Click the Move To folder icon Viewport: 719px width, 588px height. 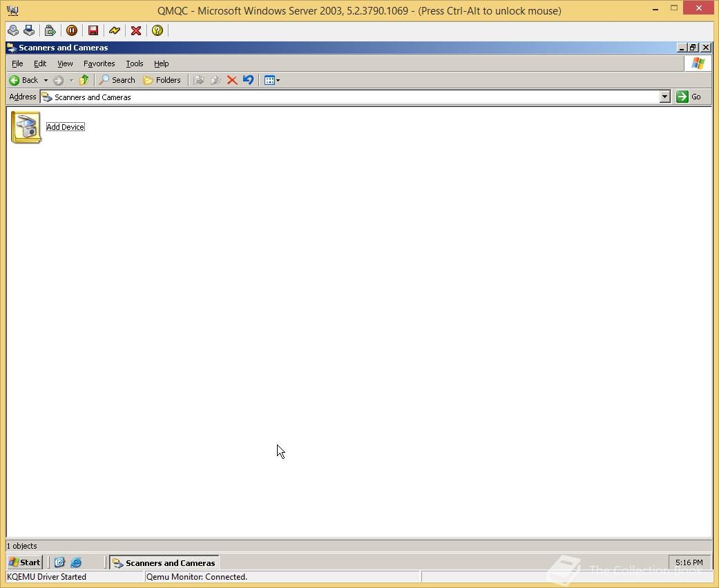198,80
